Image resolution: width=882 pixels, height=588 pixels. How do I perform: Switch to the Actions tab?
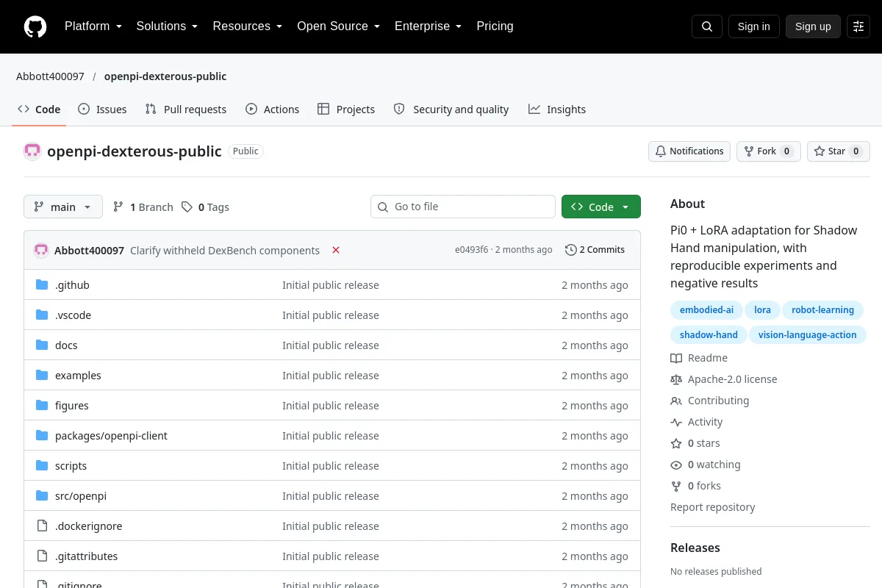(x=273, y=110)
